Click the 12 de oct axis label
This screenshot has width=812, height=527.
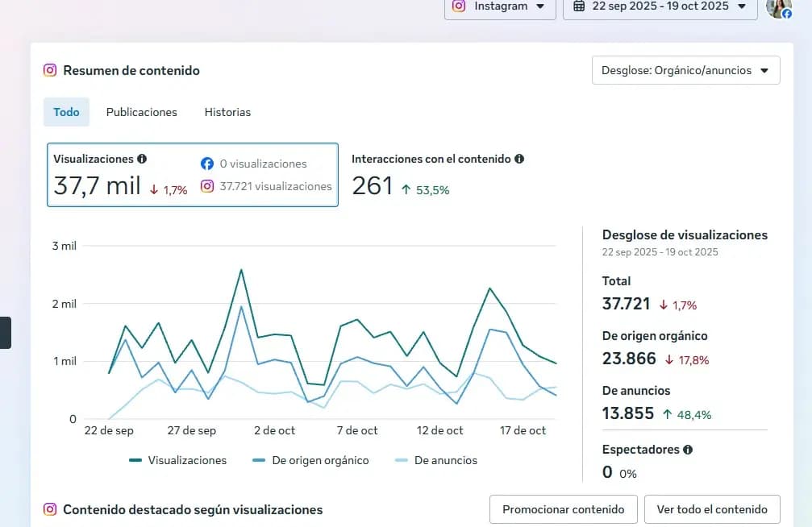[439, 430]
